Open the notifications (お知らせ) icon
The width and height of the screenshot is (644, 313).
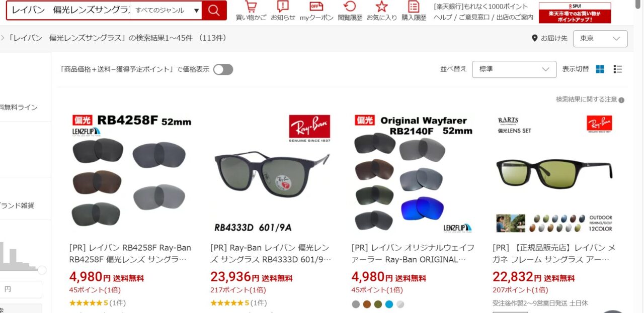click(283, 11)
